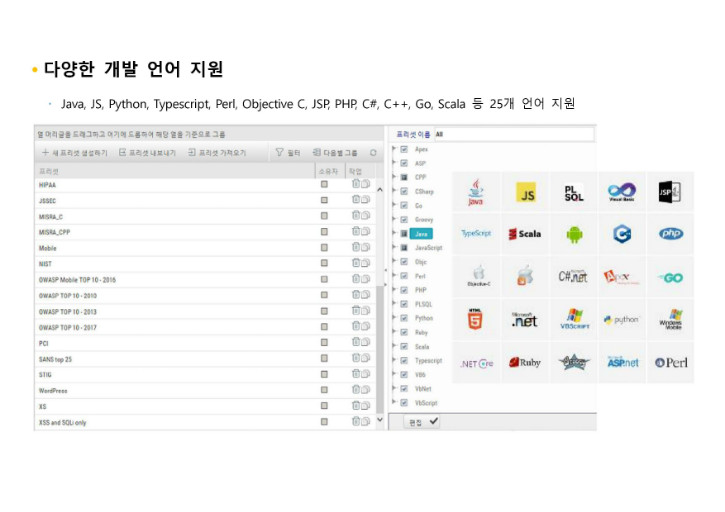725x512 pixels.
Task: Click 프리셋 가져오기 import button
Action: [x=217, y=153]
